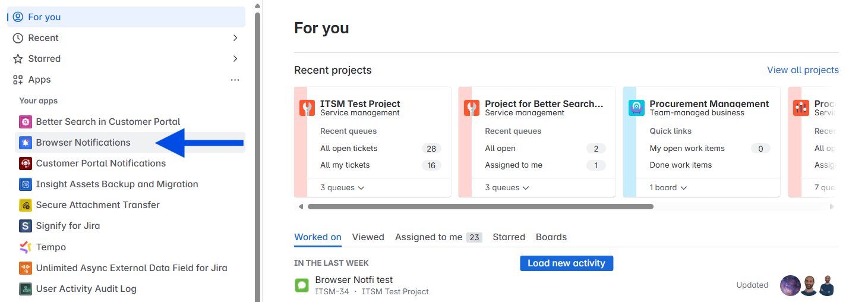868x302 pixels.
Task: Click the sidebar vertical scrollbar
Action: [257, 156]
